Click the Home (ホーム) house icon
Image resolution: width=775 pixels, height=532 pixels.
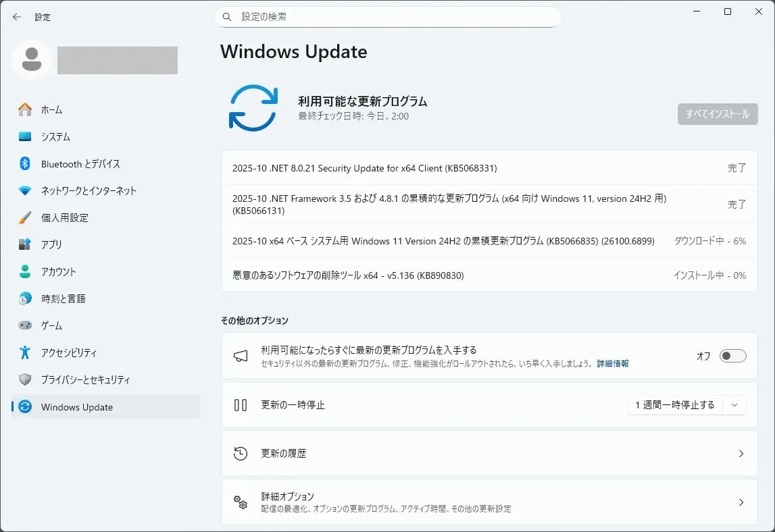(x=25, y=109)
